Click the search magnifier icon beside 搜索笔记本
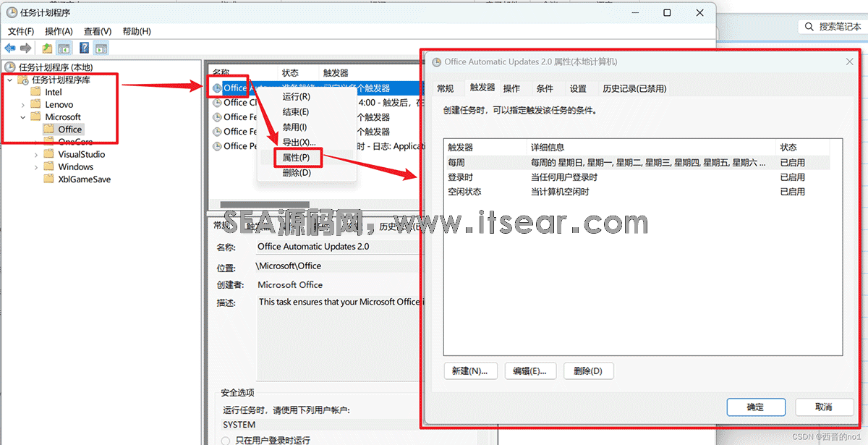Image resolution: width=868 pixels, height=445 pixels. 809,26
